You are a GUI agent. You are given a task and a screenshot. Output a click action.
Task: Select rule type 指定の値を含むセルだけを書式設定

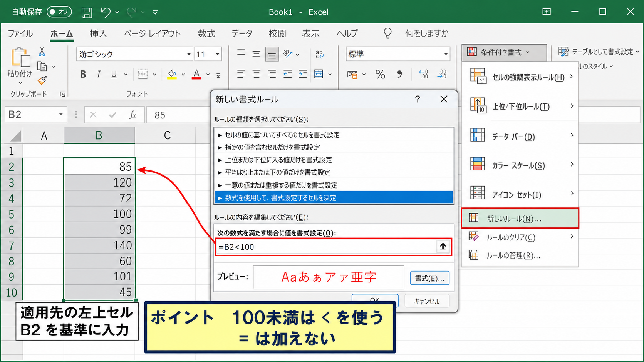(x=334, y=147)
